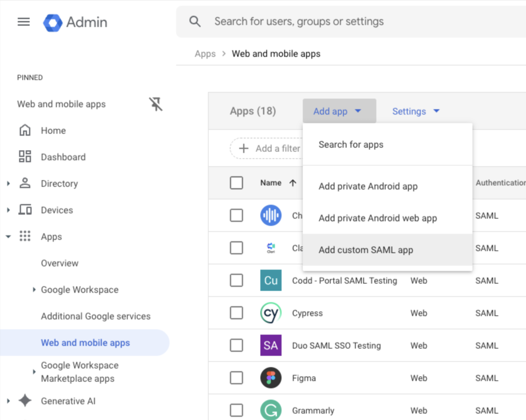This screenshot has width=526, height=420.
Task: Click the Cypress app icon
Action: coord(271,313)
